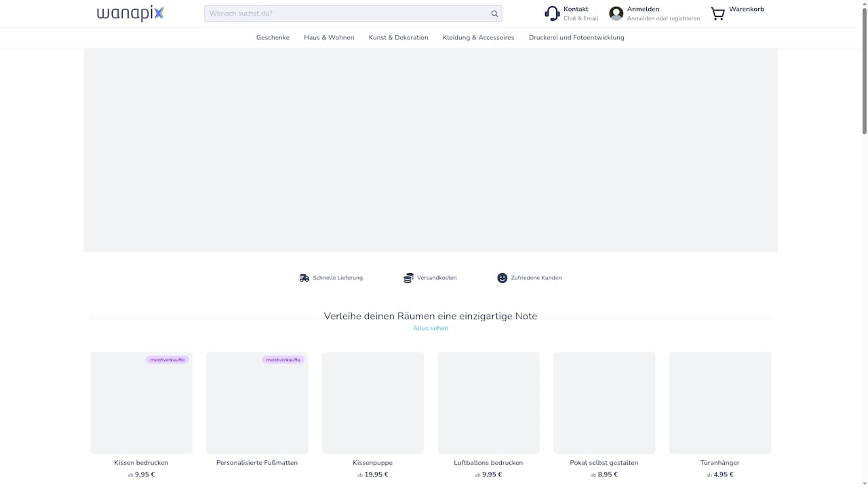Click the Türanhänger title
The height and width of the screenshot is (488, 868).
pos(720,463)
